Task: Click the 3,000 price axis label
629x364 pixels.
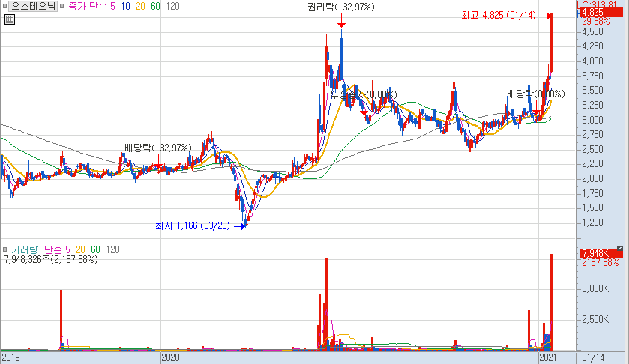Action: point(592,120)
